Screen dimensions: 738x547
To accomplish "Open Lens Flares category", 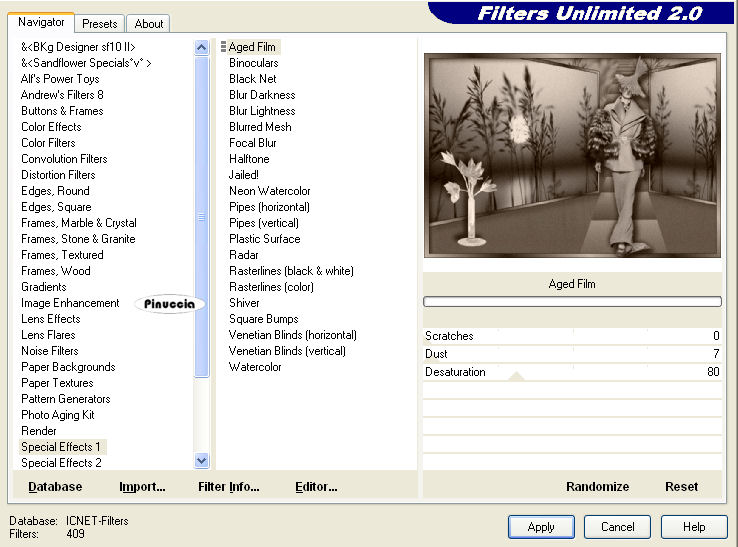I will (48, 335).
